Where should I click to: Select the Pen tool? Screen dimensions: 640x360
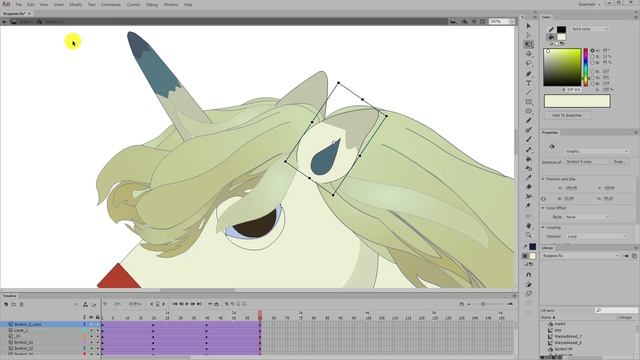(529, 73)
